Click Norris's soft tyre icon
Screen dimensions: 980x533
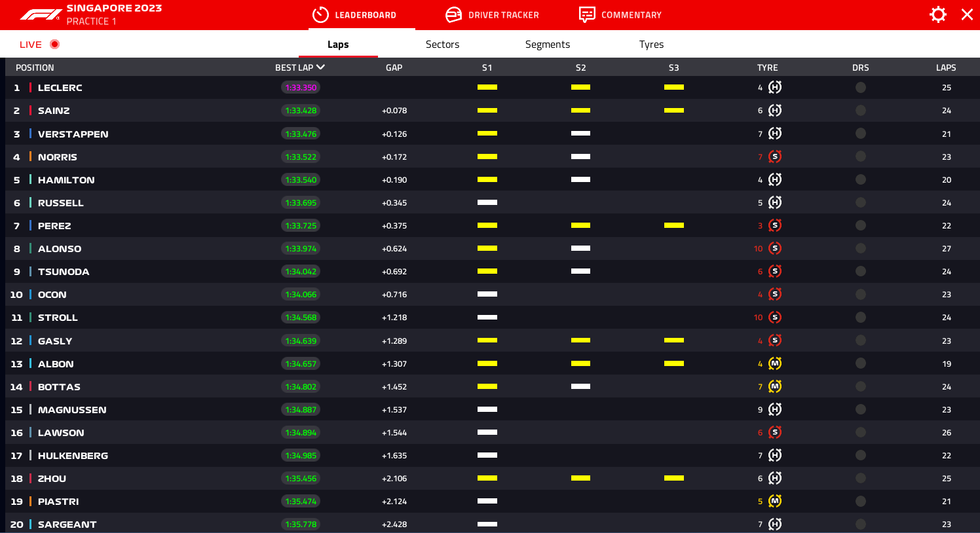tap(775, 156)
